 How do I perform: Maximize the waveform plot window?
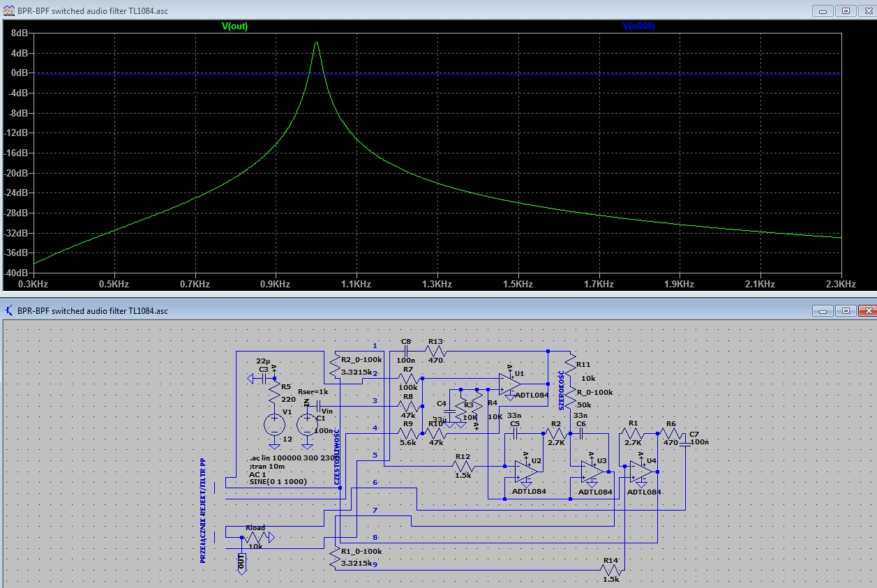[x=846, y=11]
